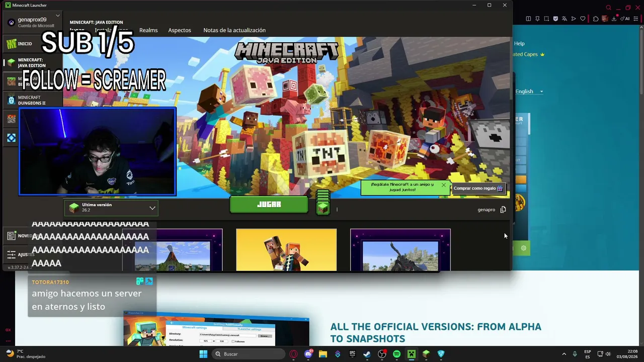The height and width of the screenshot is (362, 644).
Task: Open the browser easy setup menu icon
Action: (636, 19)
